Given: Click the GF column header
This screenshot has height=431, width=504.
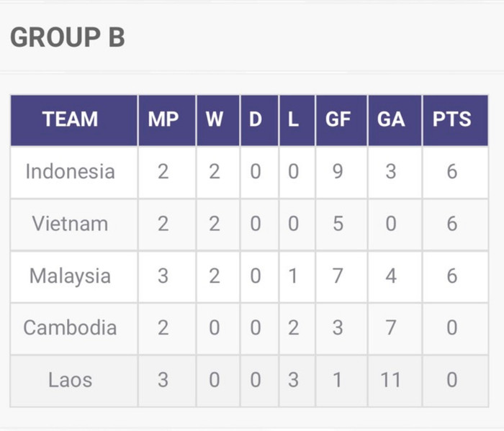Looking at the screenshot, I should click(x=338, y=119).
